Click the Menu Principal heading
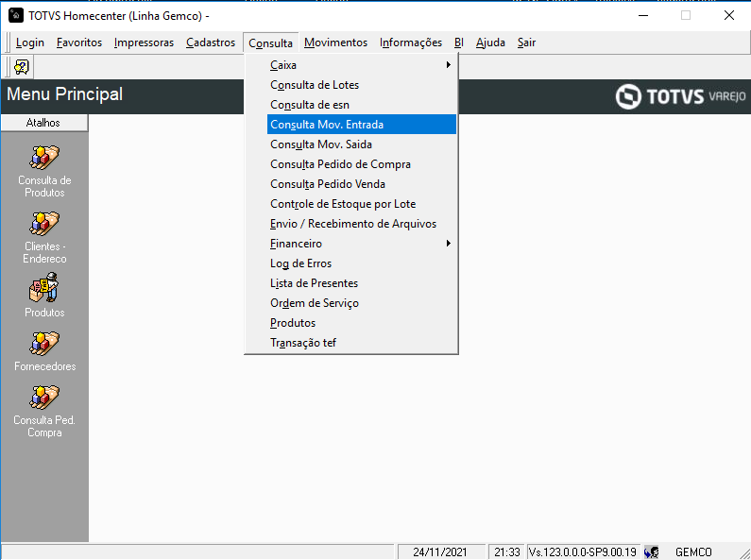The height and width of the screenshot is (560, 751). pyautogui.click(x=64, y=93)
